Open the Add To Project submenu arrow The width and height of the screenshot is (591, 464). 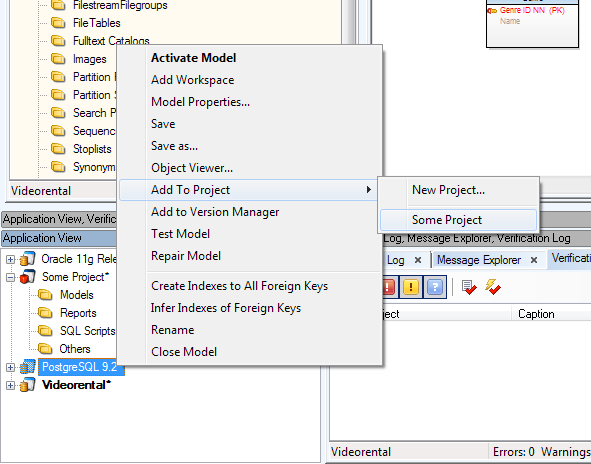[369, 190]
